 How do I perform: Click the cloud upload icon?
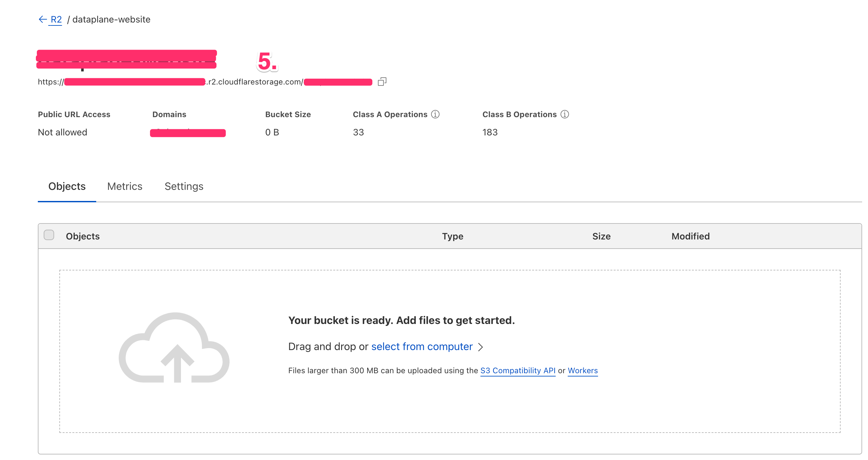(174, 348)
